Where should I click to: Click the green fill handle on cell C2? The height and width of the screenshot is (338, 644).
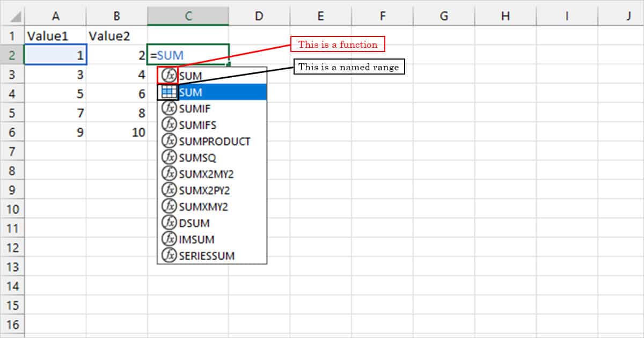point(229,64)
